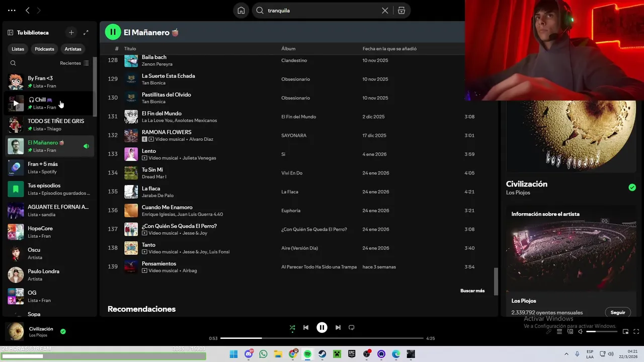Click Buscar más link
This screenshot has width=644, height=362.
[472, 291]
